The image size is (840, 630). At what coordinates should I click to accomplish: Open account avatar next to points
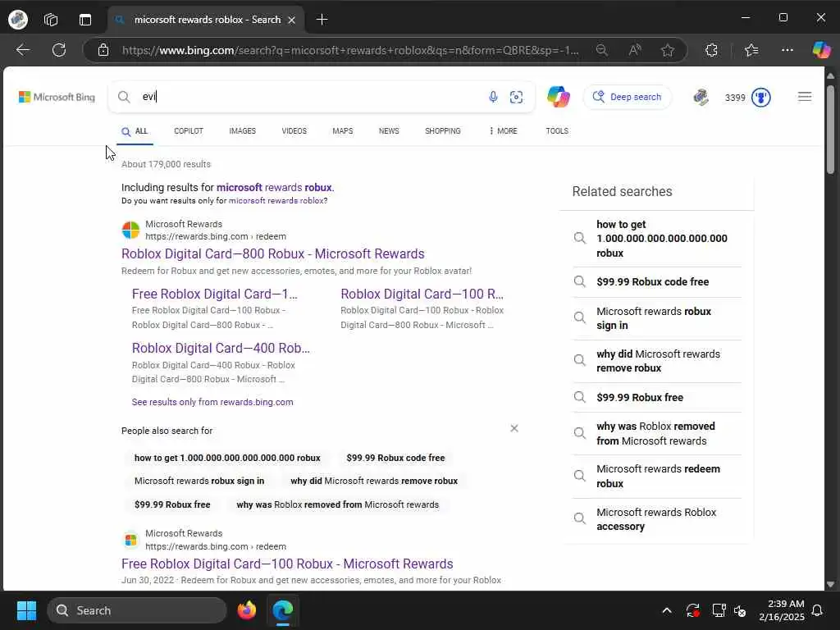click(x=701, y=97)
